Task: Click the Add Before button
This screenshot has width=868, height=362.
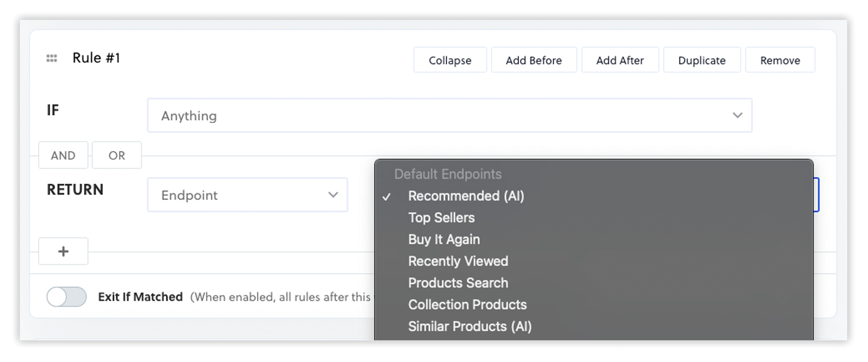Action: (534, 60)
